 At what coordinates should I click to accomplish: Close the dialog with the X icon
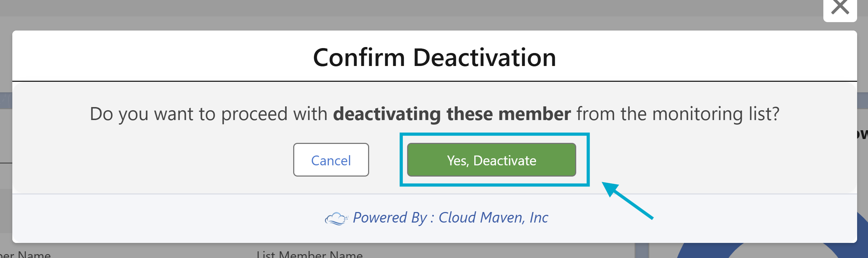pyautogui.click(x=840, y=7)
